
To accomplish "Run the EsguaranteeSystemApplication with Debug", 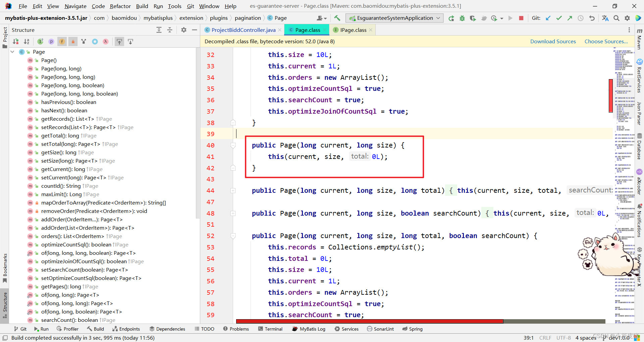I will (462, 18).
